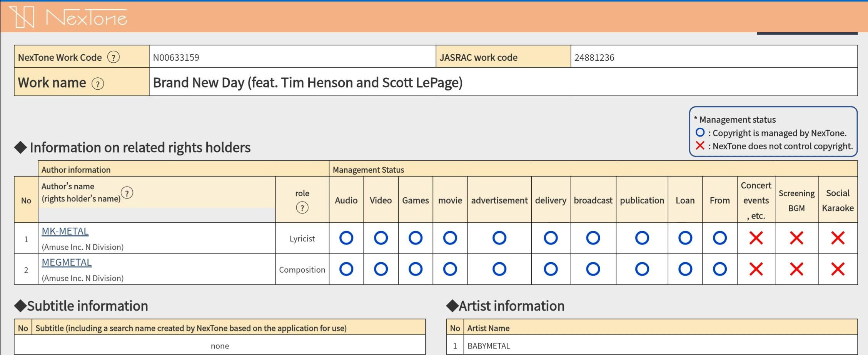Open the MEGMETAL author link

[x=67, y=262]
